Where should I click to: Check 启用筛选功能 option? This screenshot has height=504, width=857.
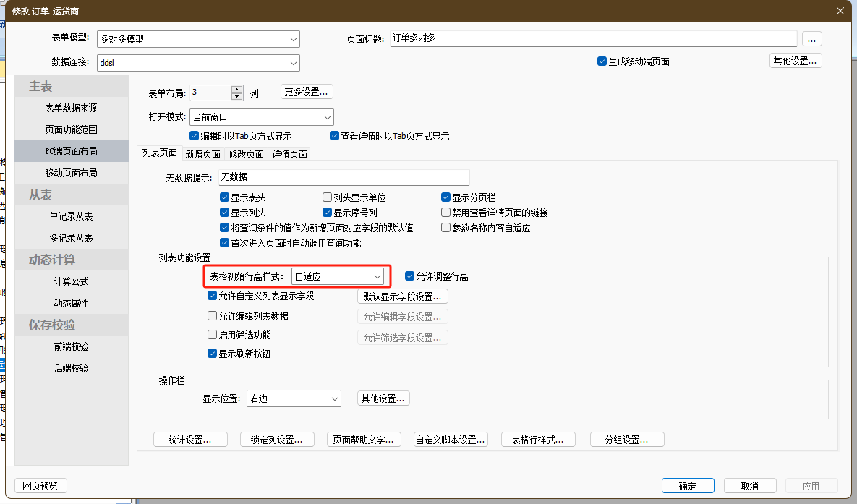[213, 336]
